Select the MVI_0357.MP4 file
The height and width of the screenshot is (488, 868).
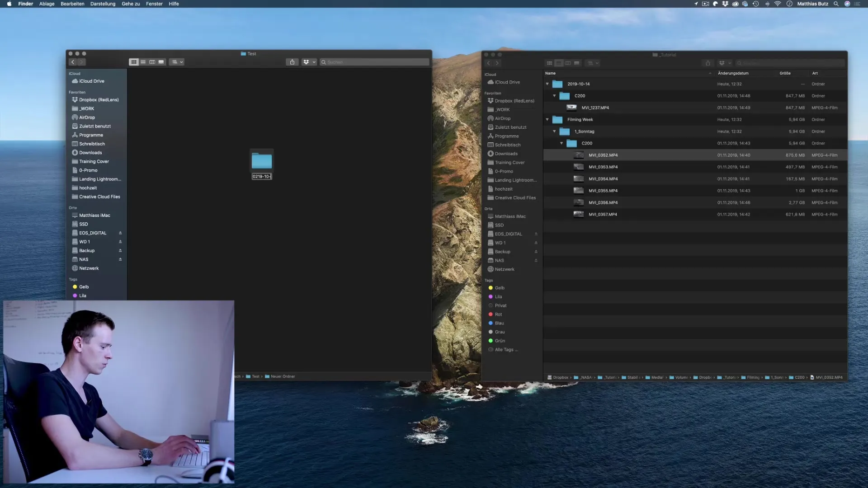click(x=695, y=214)
